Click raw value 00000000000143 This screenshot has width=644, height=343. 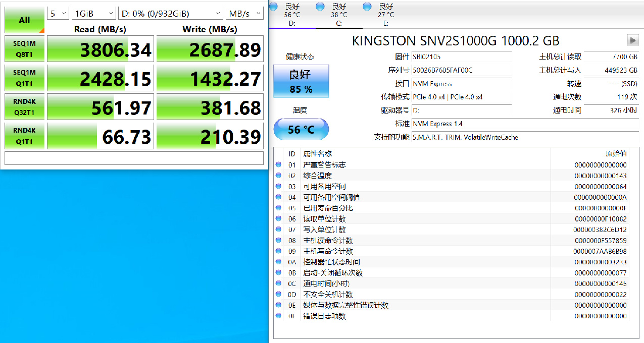pos(601,176)
